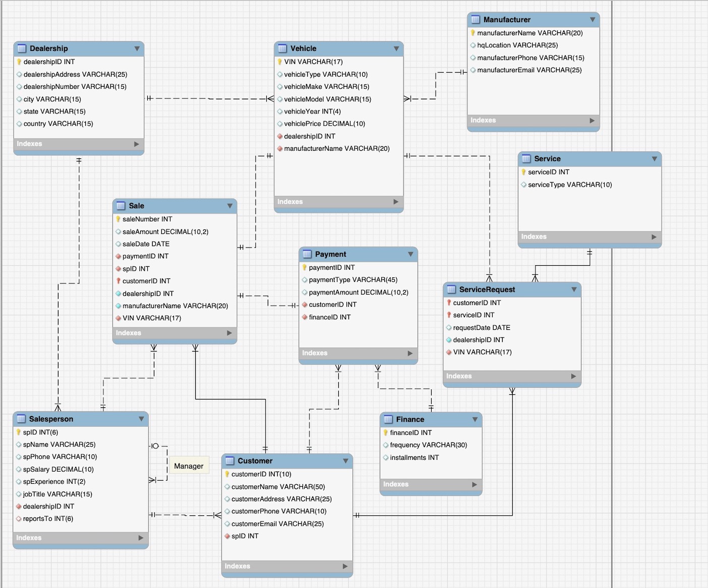Collapse the Customer table with its header arrow
The height and width of the screenshot is (588, 708).
pos(345,461)
